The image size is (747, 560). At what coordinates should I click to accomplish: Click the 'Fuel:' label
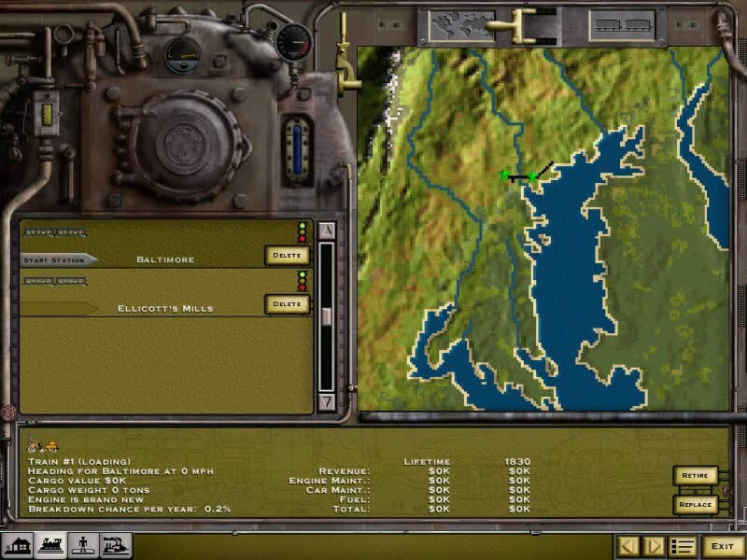point(355,499)
